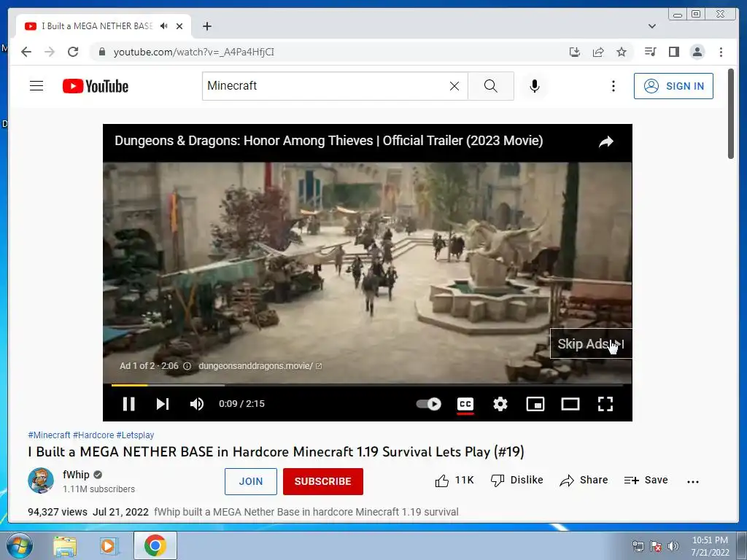Open YouTube guide hamburger menu

coord(36,86)
